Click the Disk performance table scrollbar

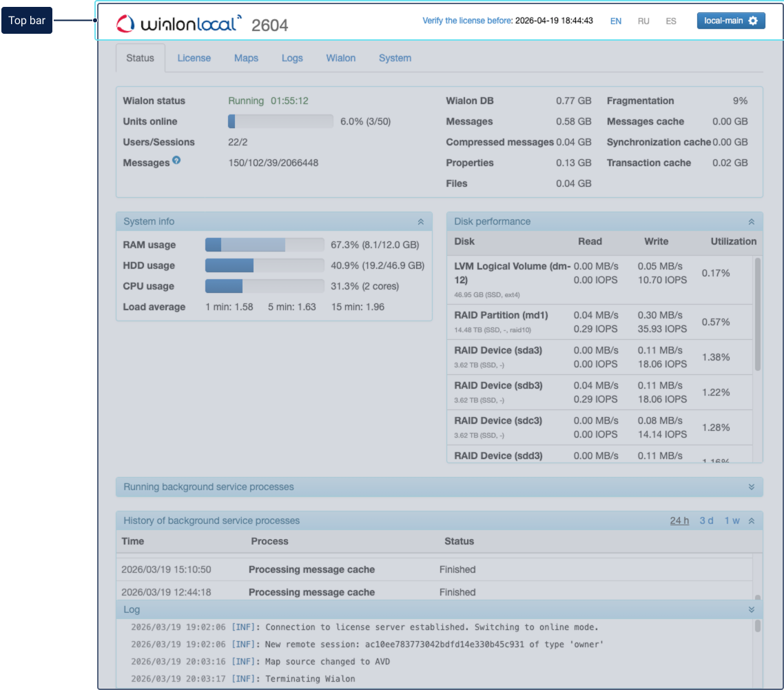click(758, 315)
